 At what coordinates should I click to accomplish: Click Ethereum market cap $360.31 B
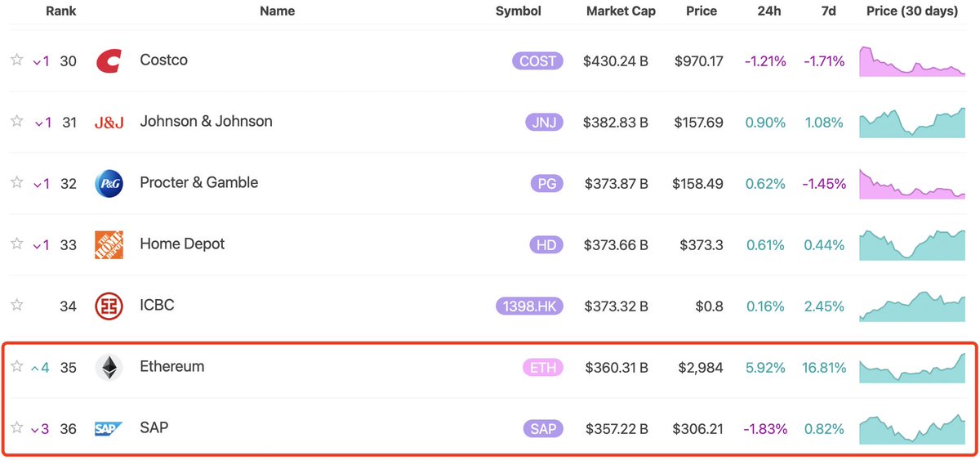coord(617,368)
